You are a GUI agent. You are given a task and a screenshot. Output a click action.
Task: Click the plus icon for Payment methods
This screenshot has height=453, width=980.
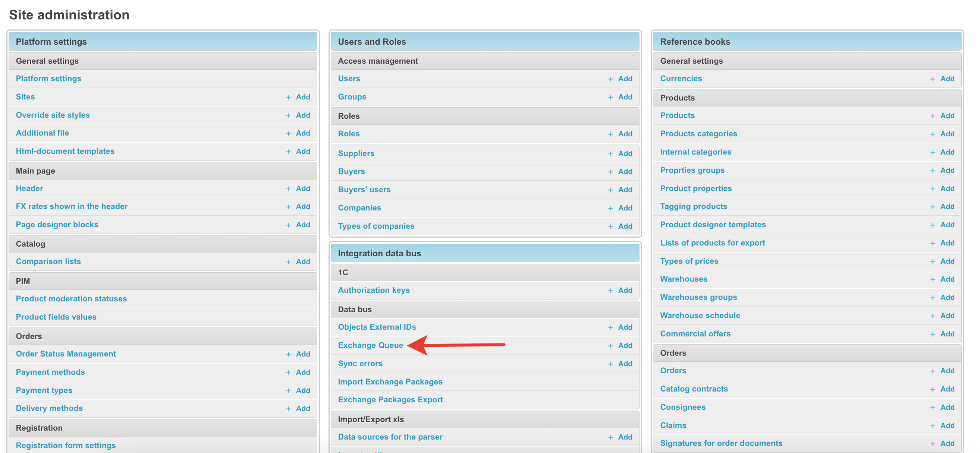288,373
